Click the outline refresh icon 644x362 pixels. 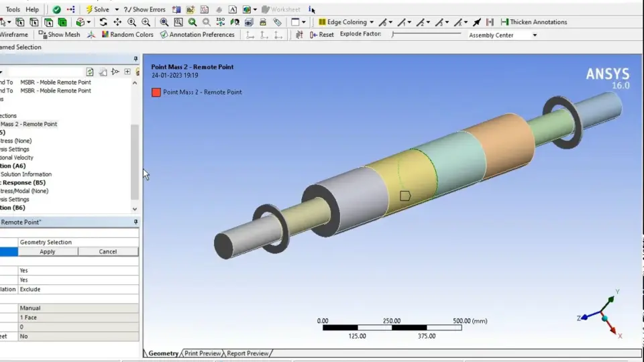point(89,72)
